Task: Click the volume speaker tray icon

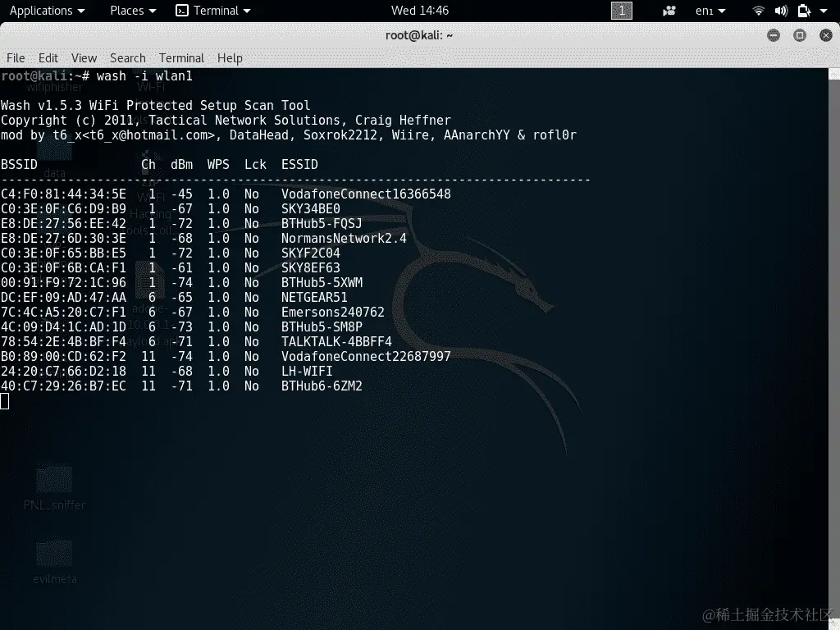Action: [781, 11]
